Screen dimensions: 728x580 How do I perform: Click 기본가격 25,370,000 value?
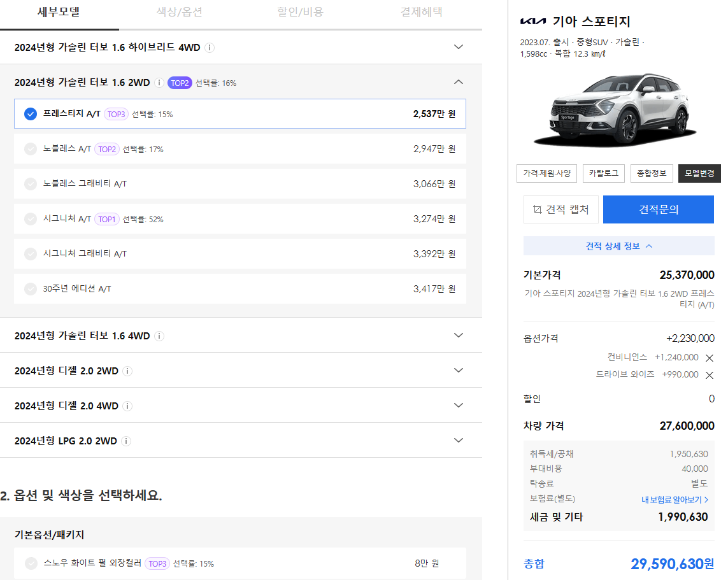pos(687,275)
